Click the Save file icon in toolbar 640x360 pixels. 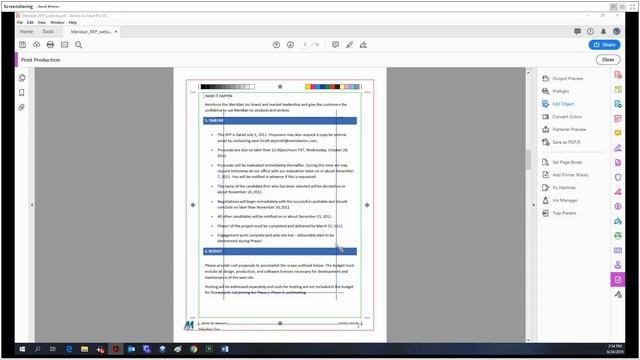point(22,45)
